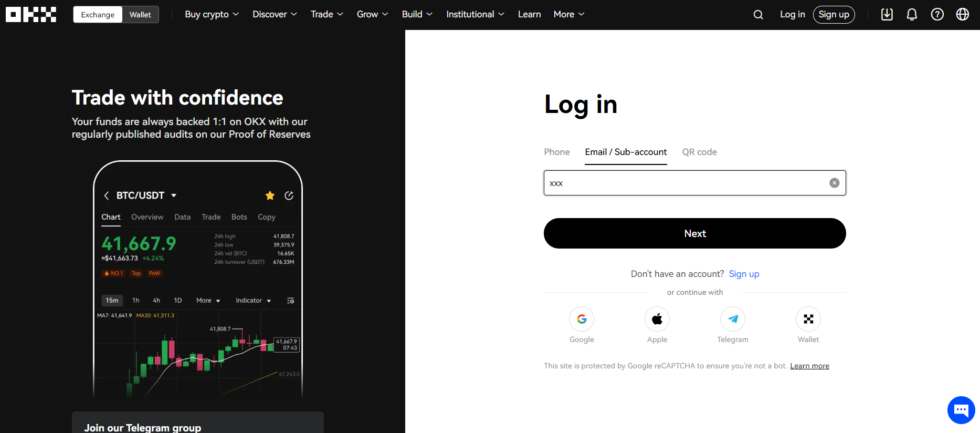The image size is (980, 433).
Task: Click the OKX logo
Action: pos(31,15)
